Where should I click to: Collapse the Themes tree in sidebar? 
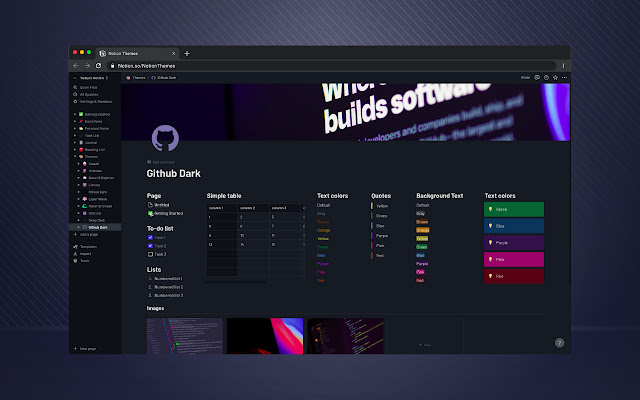coord(76,156)
